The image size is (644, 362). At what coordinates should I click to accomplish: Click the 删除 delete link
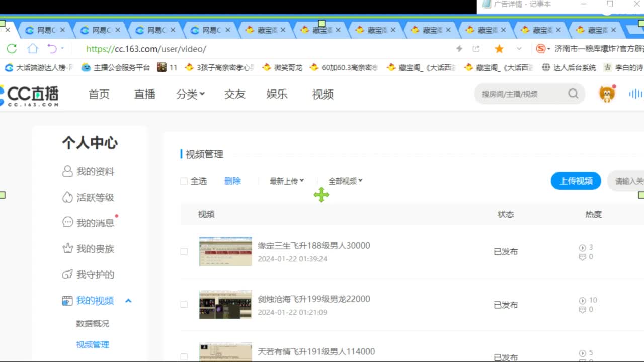point(232,181)
